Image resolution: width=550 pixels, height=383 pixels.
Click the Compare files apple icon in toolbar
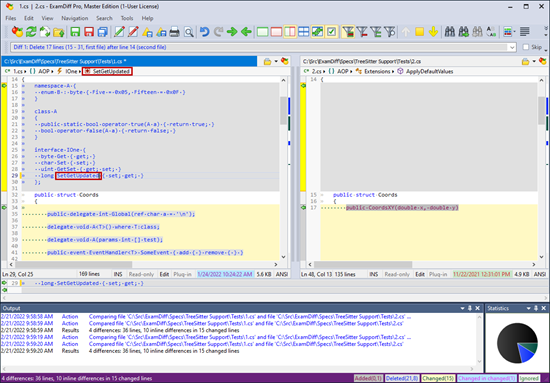click(x=17, y=32)
